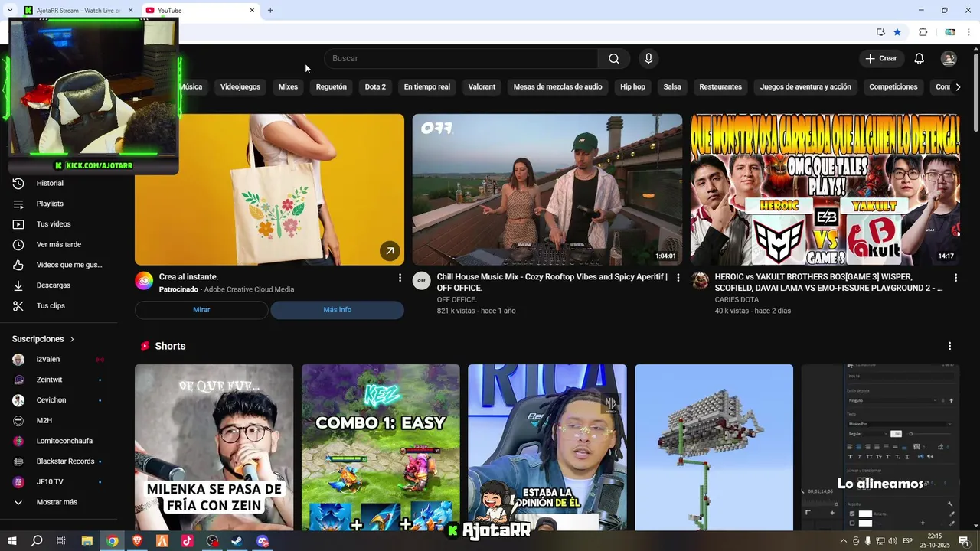This screenshot has width=980, height=551.
Task: Click the Mirar ad button
Action: click(x=201, y=310)
